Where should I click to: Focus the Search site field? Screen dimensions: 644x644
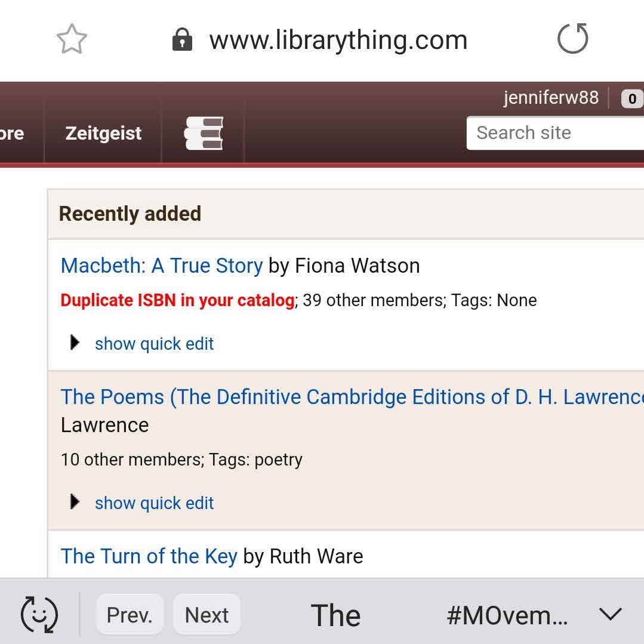(x=555, y=133)
